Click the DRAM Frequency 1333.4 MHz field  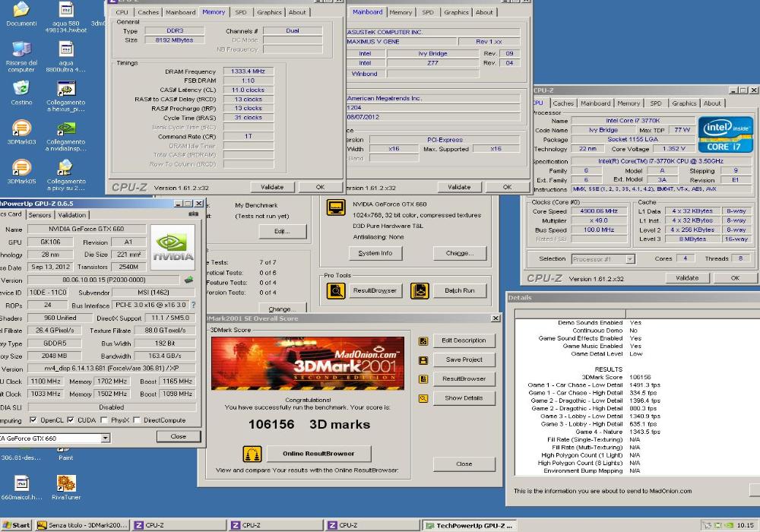[x=249, y=71]
